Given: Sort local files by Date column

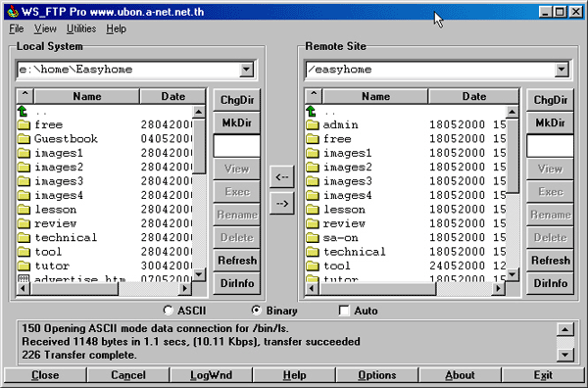Looking at the screenshot, I should click(x=172, y=96).
